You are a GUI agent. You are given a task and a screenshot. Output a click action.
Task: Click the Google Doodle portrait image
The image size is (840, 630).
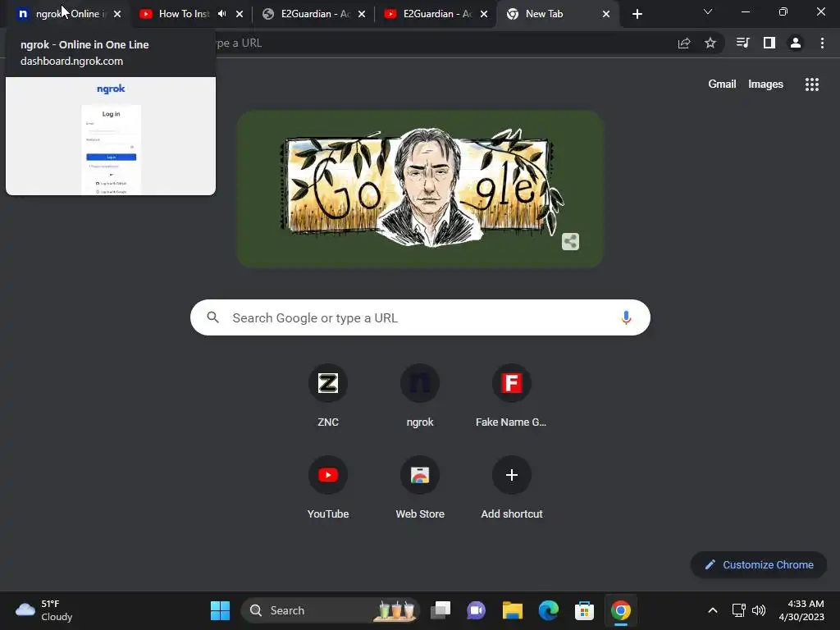(x=420, y=189)
